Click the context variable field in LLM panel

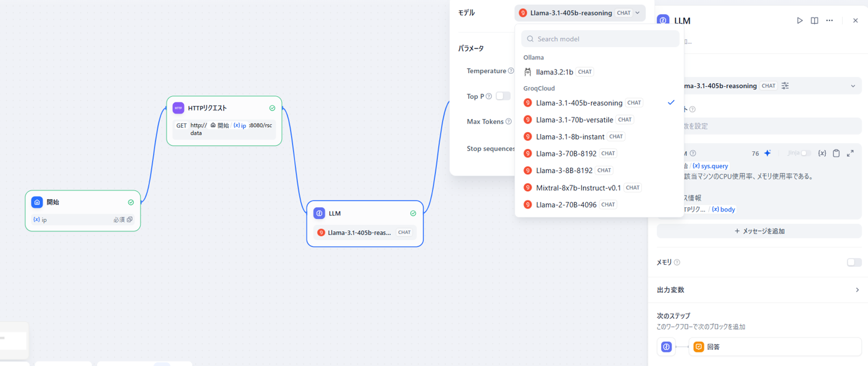(x=759, y=126)
